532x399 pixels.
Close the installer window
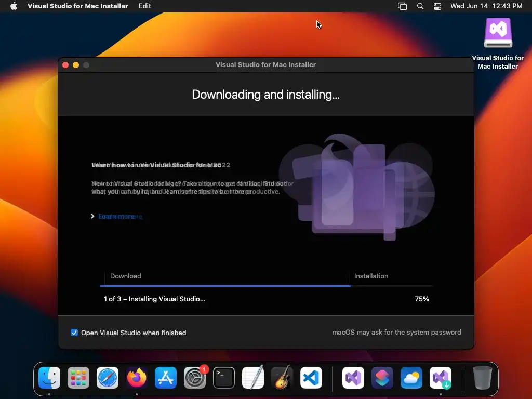(65, 65)
